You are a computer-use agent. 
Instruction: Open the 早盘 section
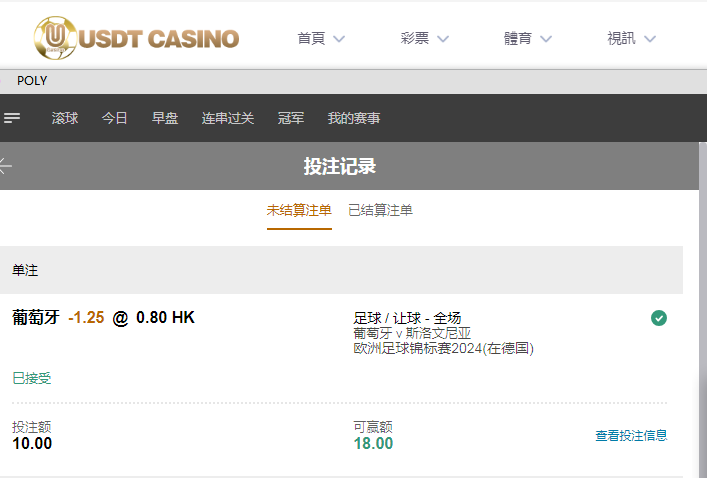point(165,118)
